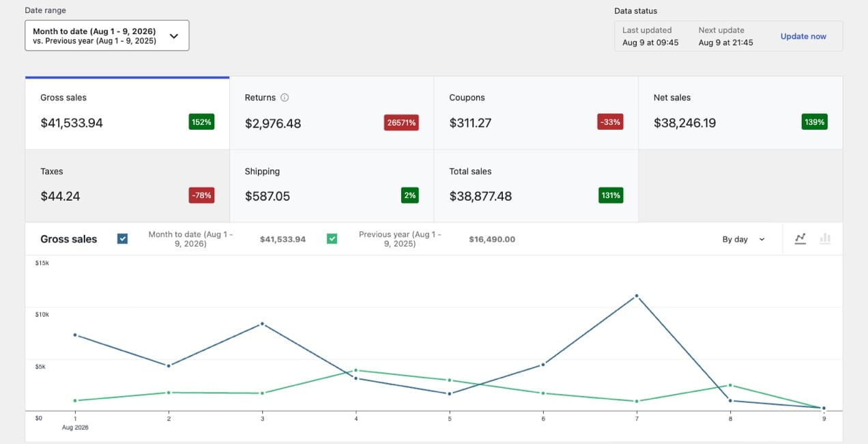Select the Gross sales summary card
This screenshot has width=868, height=444.
coord(128,113)
